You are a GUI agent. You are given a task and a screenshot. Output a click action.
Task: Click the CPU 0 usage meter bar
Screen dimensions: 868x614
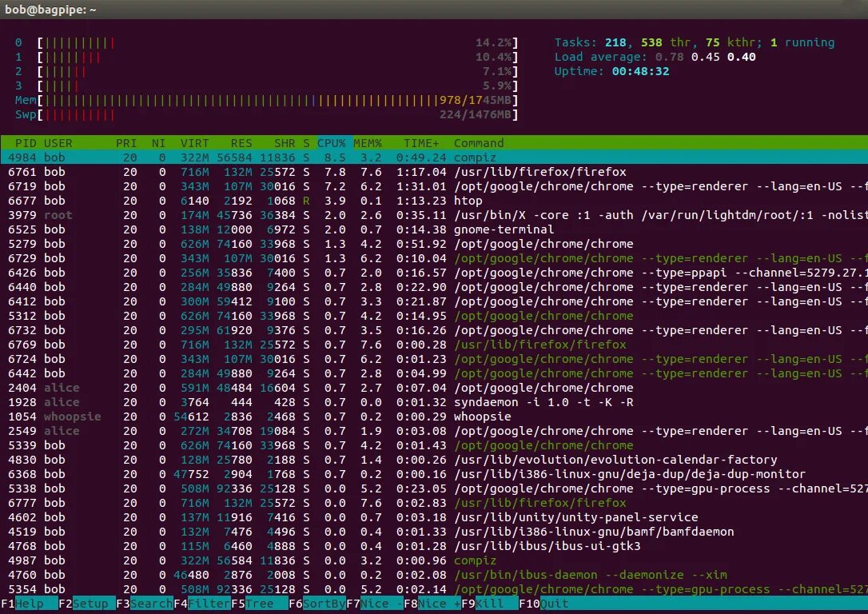click(x=278, y=42)
